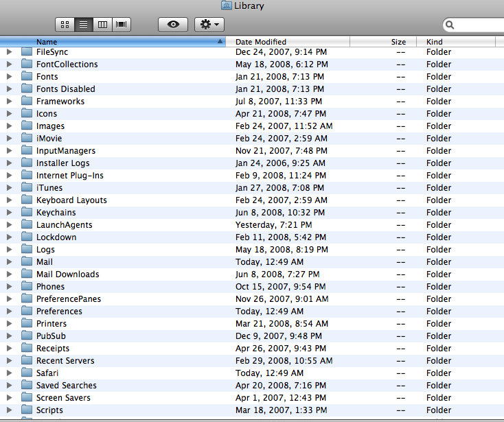Click the search field
The height and width of the screenshot is (422, 504).
tap(473, 25)
